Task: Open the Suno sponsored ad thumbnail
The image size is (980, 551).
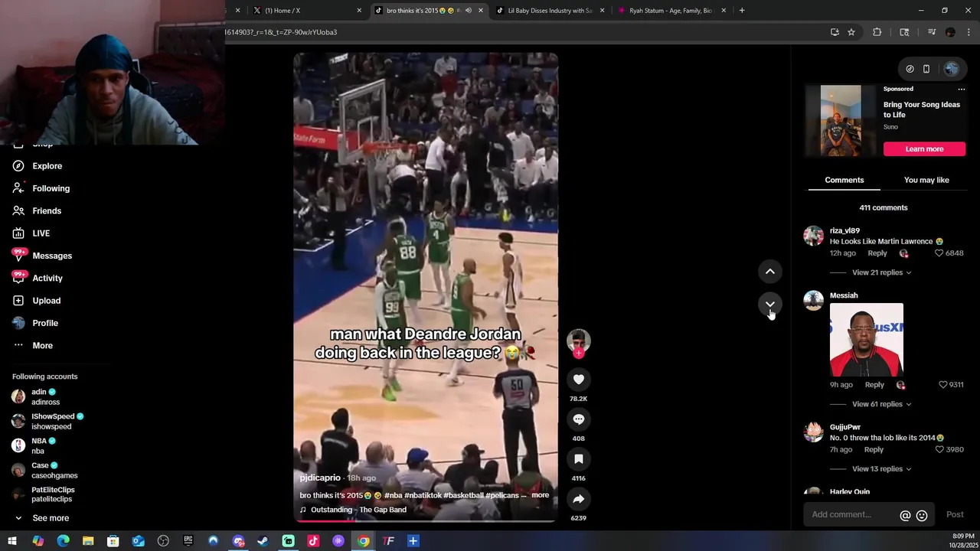Action: click(x=841, y=121)
